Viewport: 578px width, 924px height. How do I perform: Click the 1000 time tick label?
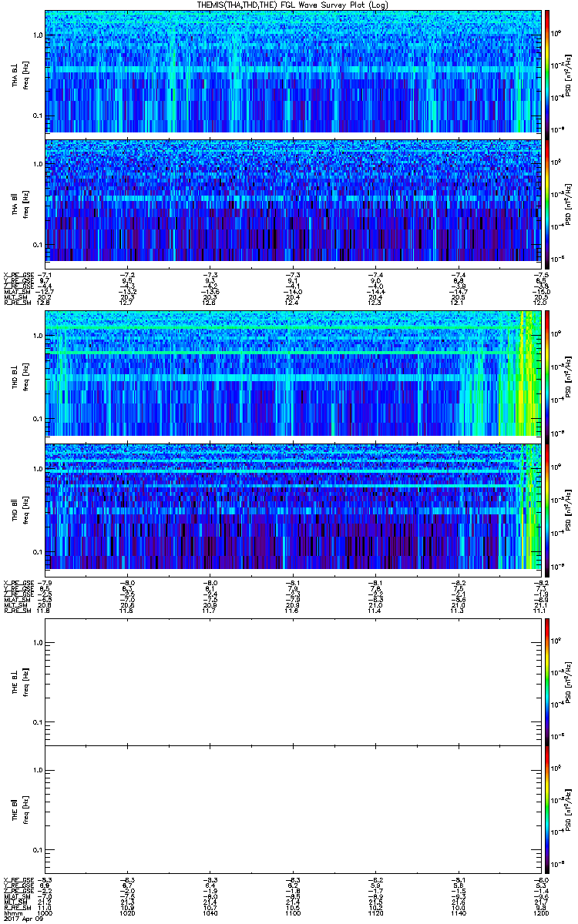45,914
